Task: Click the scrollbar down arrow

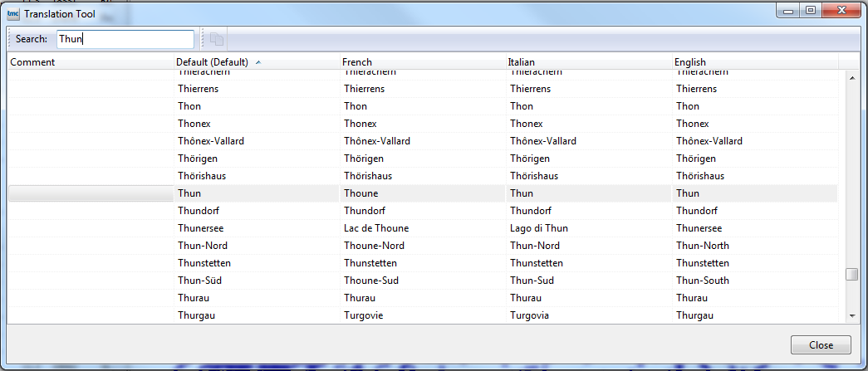Action: [851, 316]
